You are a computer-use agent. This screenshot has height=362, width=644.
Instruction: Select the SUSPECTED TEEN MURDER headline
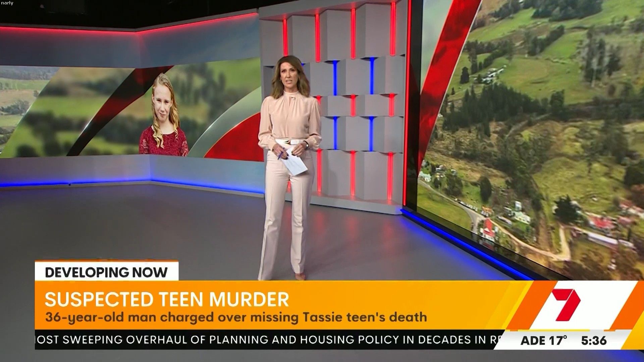[x=167, y=299]
